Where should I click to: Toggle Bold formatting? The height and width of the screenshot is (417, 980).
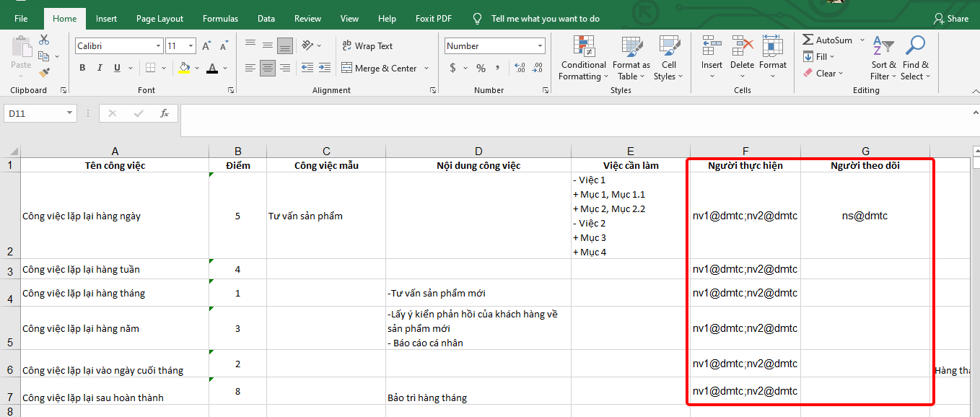tap(82, 68)
